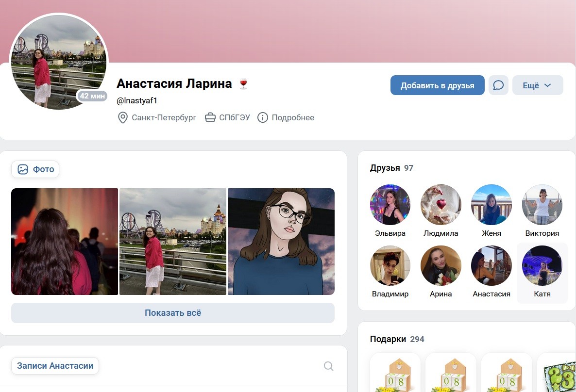Click the СПбГЭУ workplace link
Image resolution: width=576 pixels, height=392 pixels.
(235, 117)
